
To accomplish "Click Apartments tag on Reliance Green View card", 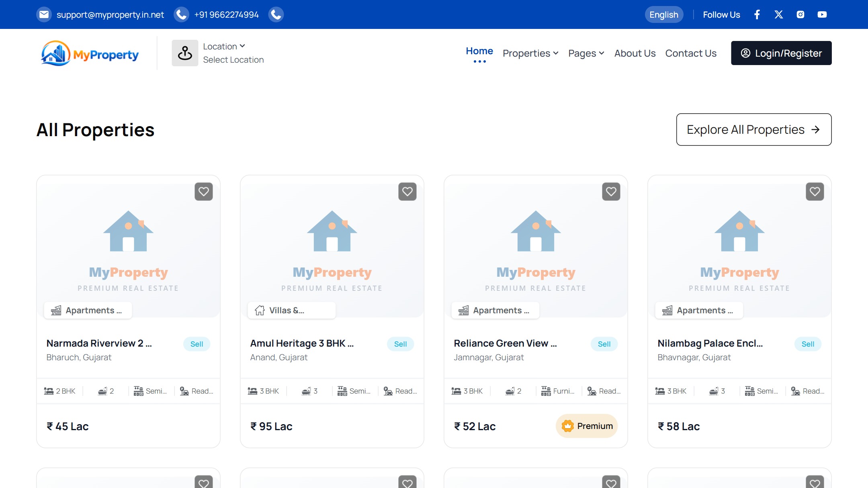I will tap(495, 310).
